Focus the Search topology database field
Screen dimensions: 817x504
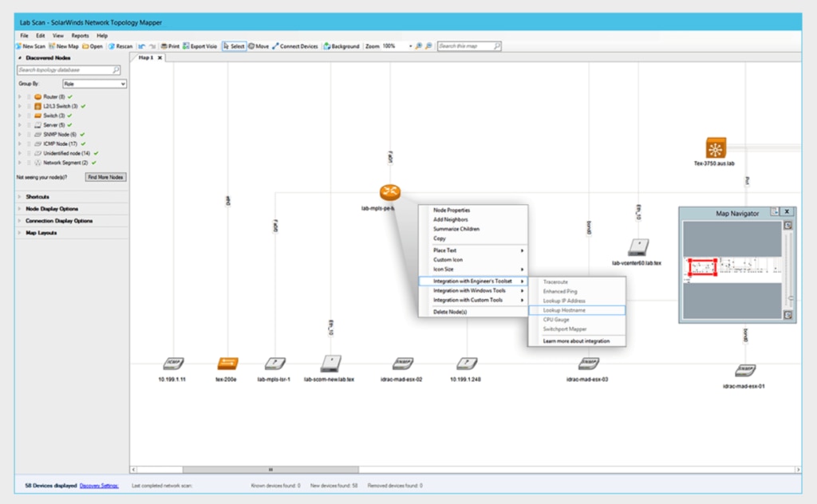tap(69, 69)
